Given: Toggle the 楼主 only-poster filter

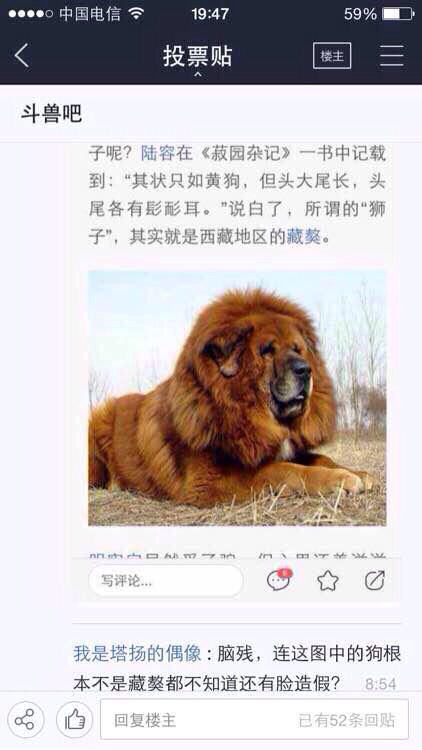Looking at the screenshot, I should coord(332,56).
